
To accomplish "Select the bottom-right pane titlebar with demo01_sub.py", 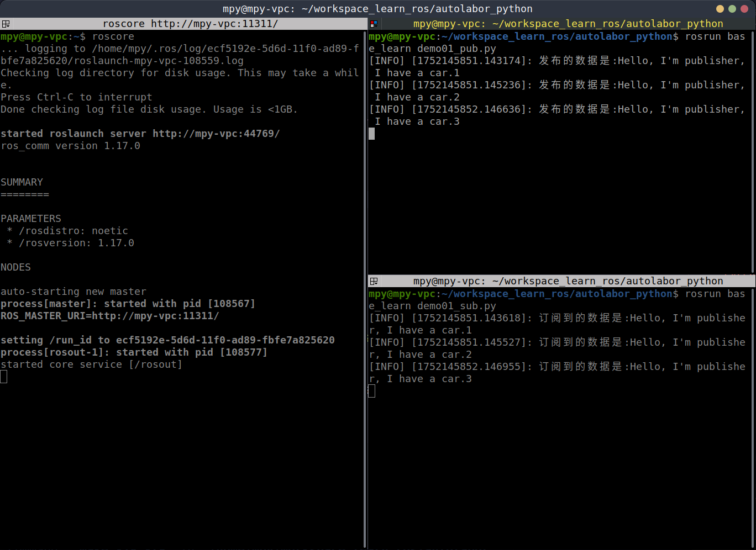I will (x=561, y=281).
